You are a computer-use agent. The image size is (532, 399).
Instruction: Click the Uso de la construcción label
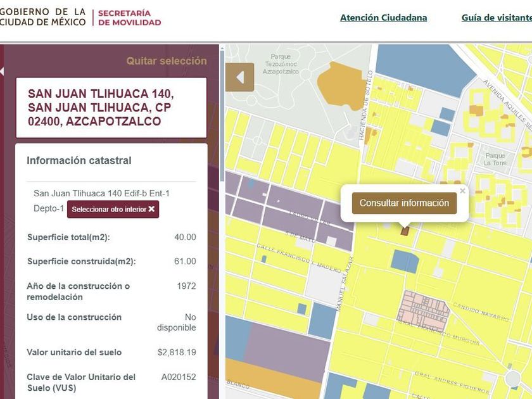74,317
